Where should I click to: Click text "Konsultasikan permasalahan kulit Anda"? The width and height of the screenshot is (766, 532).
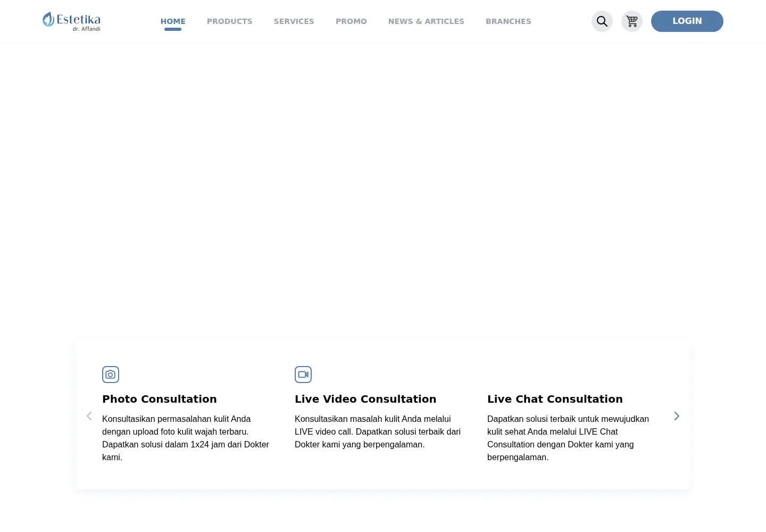[x=177, y=419]
